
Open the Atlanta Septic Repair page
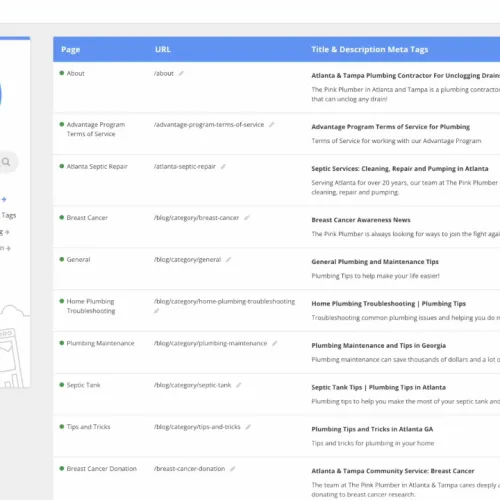pyautogui.click(x=97, y=166)
